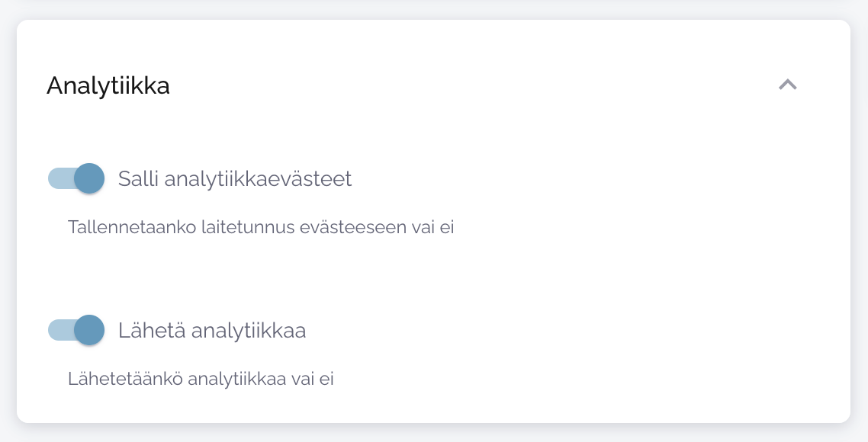Click the round knob of the Salli analytiikkaevästeet switch
868x442 pixels.
click(x=89, y=178)
